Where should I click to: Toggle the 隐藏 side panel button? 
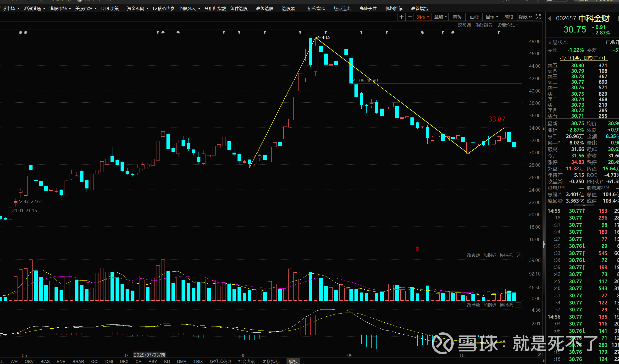[x=525, y=17]
